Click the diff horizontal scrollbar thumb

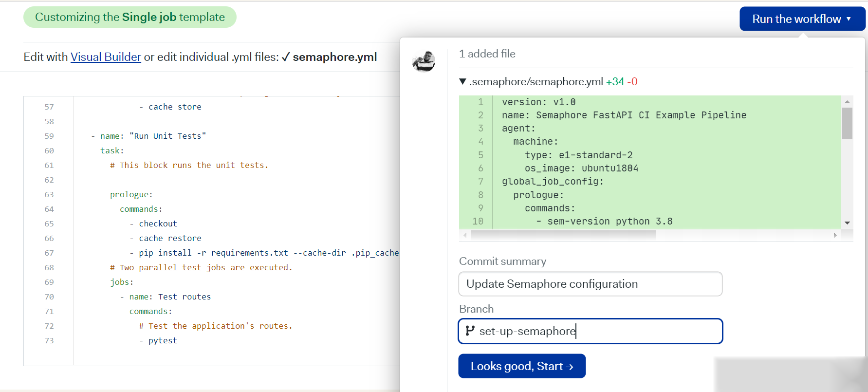pyautogui.click(x=563, y=235)
